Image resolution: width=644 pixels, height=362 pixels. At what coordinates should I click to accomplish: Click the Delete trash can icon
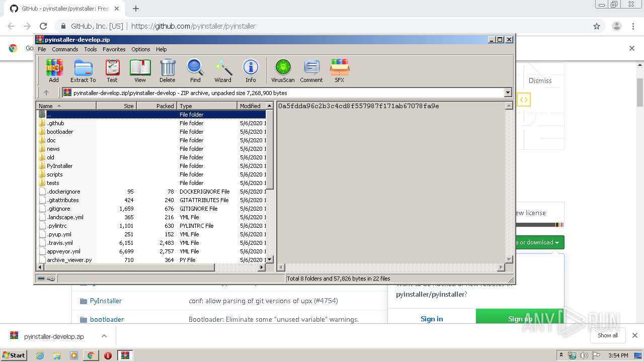tap(168, 71)
